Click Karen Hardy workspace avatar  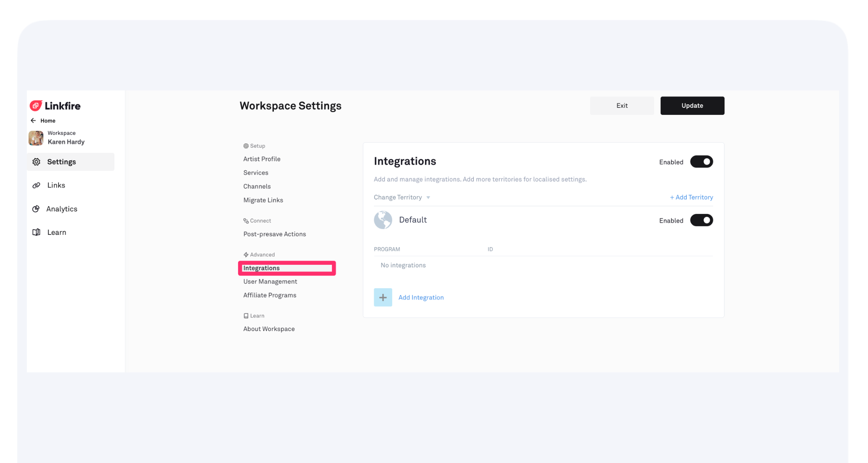[x=36, y=138]
